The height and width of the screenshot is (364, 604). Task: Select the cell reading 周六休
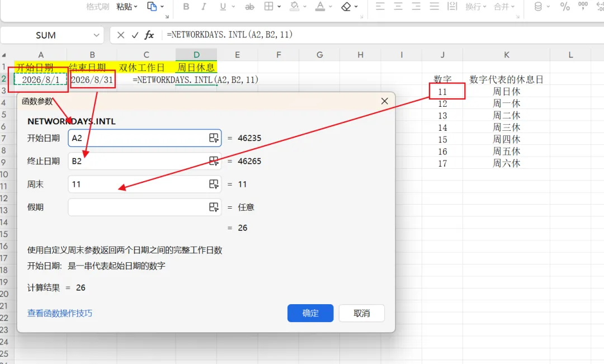(x=507, y=163)
